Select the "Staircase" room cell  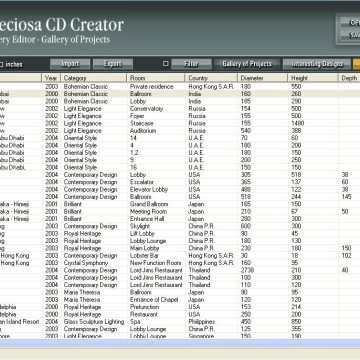[x=142, y=123]
